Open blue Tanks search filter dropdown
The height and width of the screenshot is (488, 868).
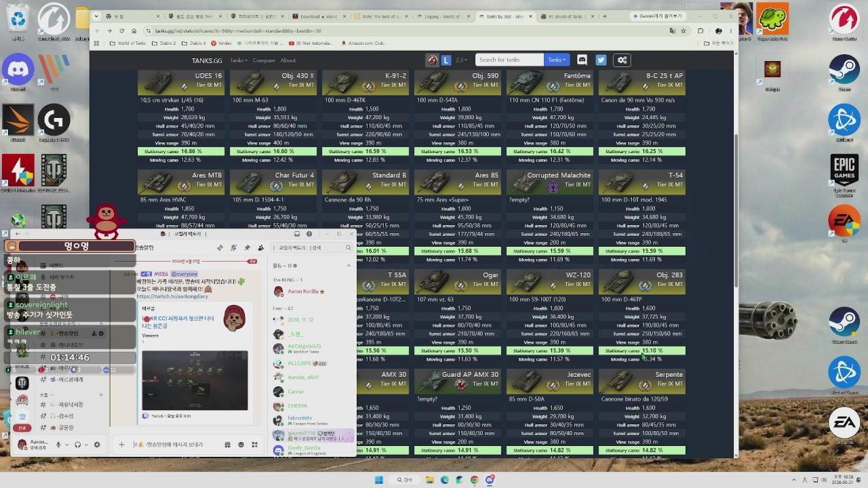click(x=557, y=60)
